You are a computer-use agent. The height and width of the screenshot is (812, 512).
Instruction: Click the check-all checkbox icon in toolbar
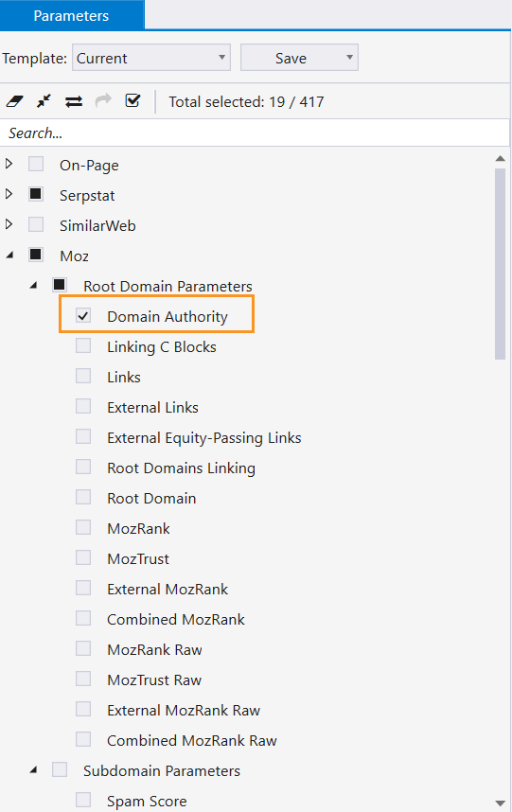(x=133, y=100)
